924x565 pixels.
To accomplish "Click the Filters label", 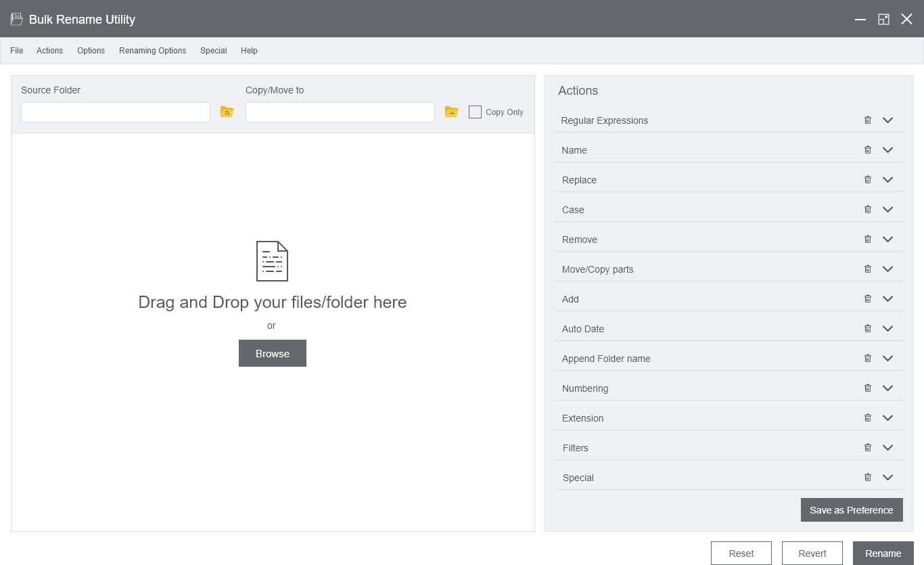I will 576,448.
